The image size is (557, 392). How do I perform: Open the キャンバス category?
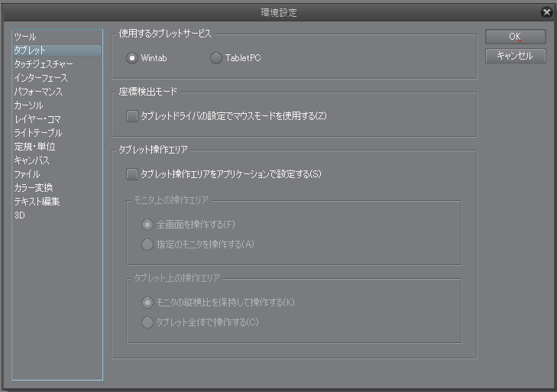(57, 160)
